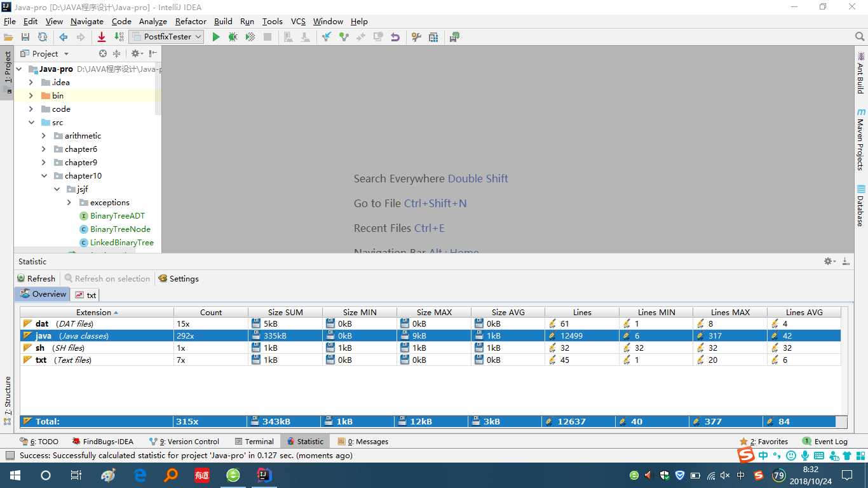Open the FindBugs-IDEA tool window
The width and height of the screenshot is (868, 488).
pyautogui.click(x=103, y=441)
